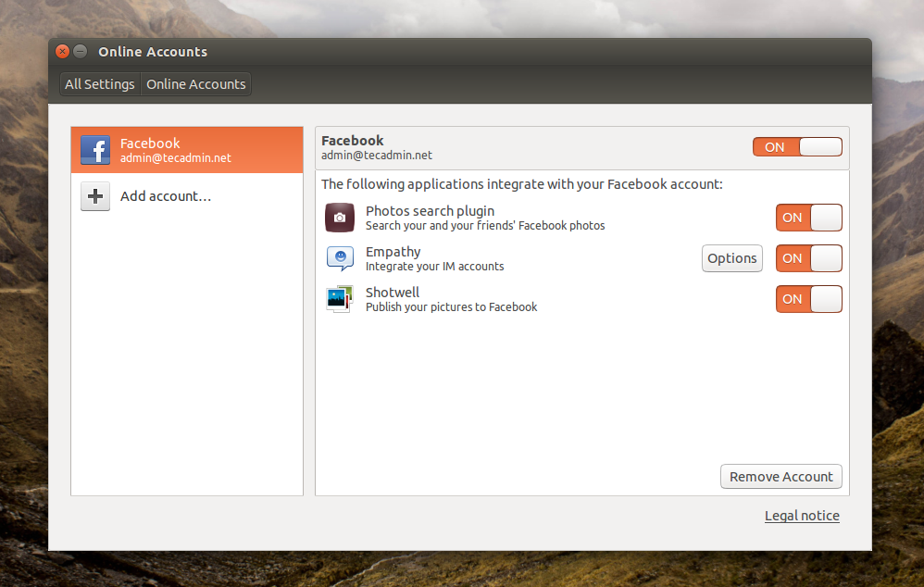The height and width of the screenshot is (587, 924).
Task: Click 'Publish your pictures to Facebook' text
Action: tap(452, 307)
